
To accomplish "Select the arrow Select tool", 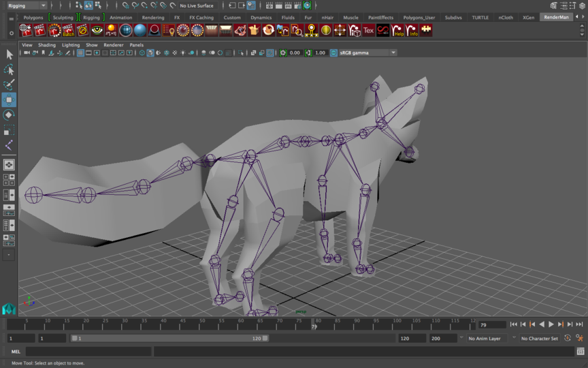I will click(10, 55).
